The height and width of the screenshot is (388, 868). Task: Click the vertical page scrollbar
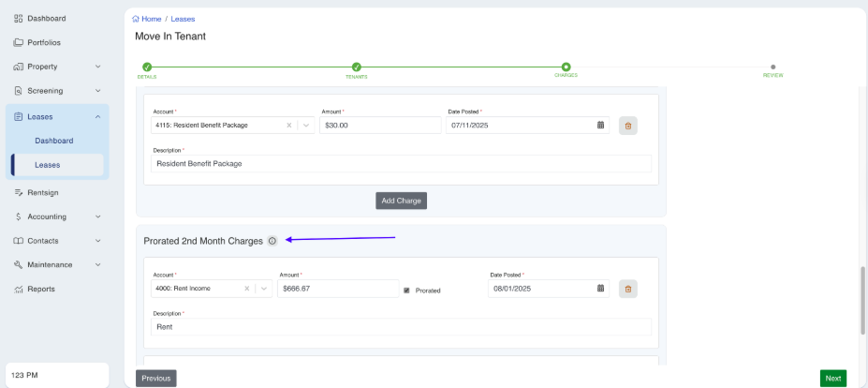click(x=862, y=300)
